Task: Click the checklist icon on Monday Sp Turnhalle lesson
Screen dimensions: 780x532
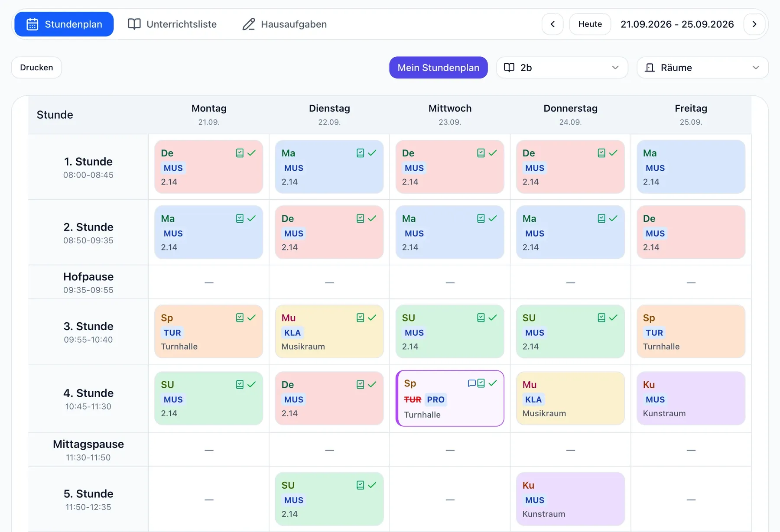Action: tap(240, 318)
